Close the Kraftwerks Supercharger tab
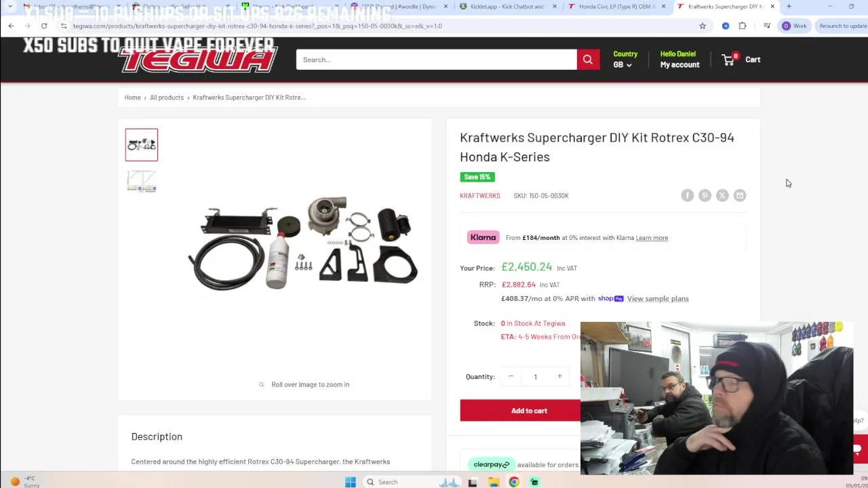Image resolution: width=868 pixels, height=488 pixels. tap(772, 6)
